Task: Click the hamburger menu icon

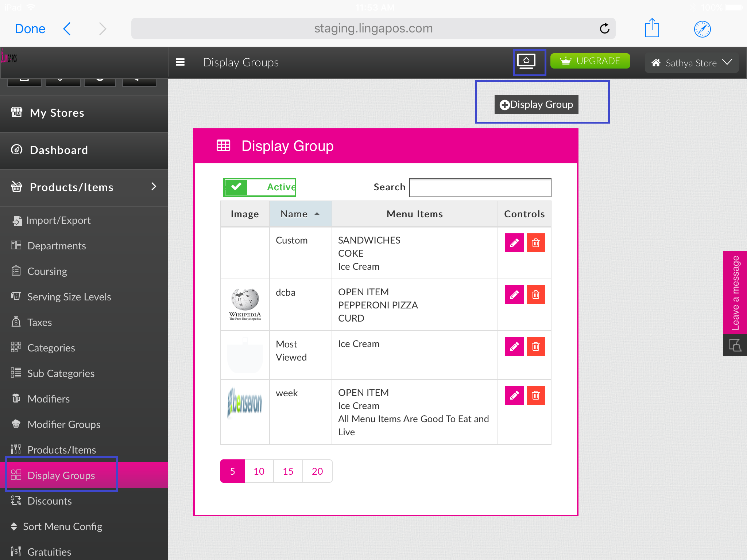Action: (x=180, y=62)
